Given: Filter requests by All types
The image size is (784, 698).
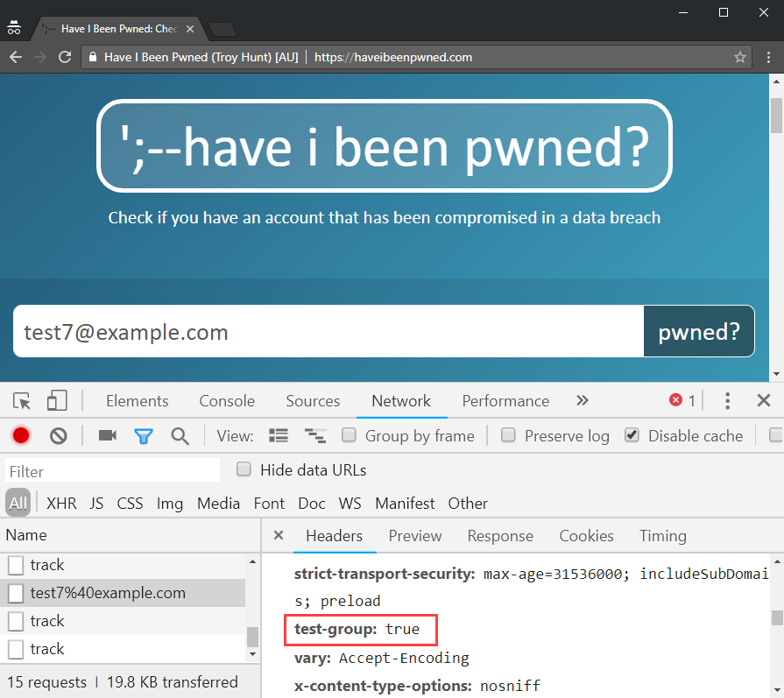Looking at the screenshot, I should tap(18, 503).
